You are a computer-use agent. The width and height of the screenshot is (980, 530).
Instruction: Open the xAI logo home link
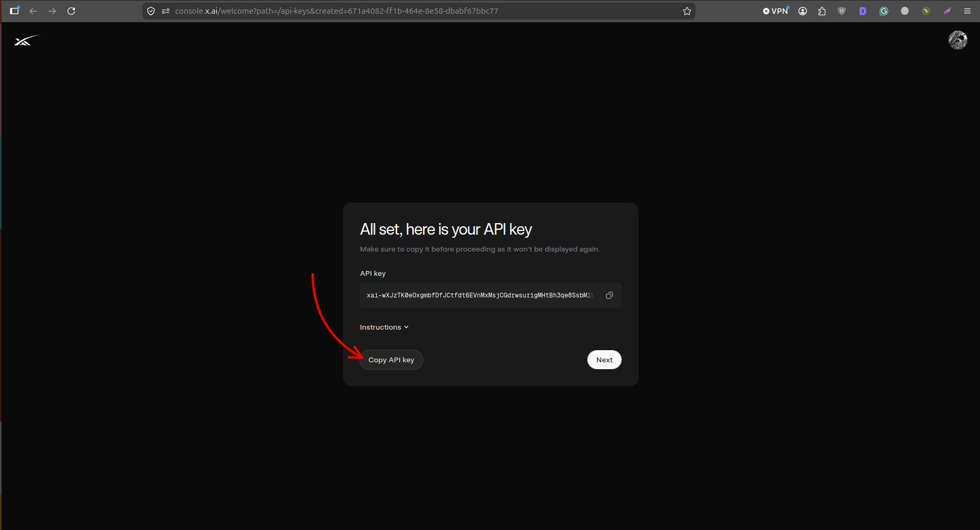[x=26, y=41]
